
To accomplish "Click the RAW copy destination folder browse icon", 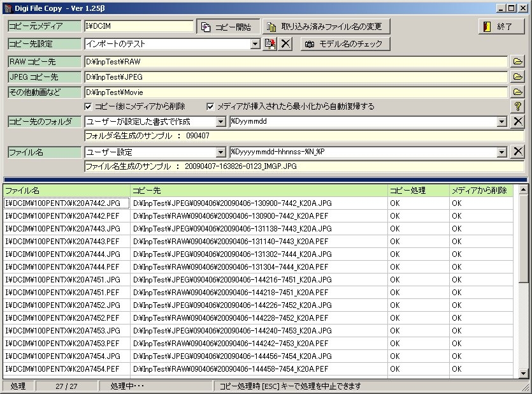I will point(518,61).
